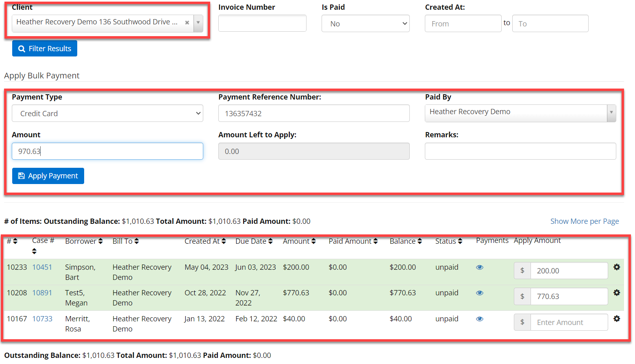The width and height of the screenshot is (635, 364).
Task: Sort by the Case # column arrows
Action: coord(34,251)
